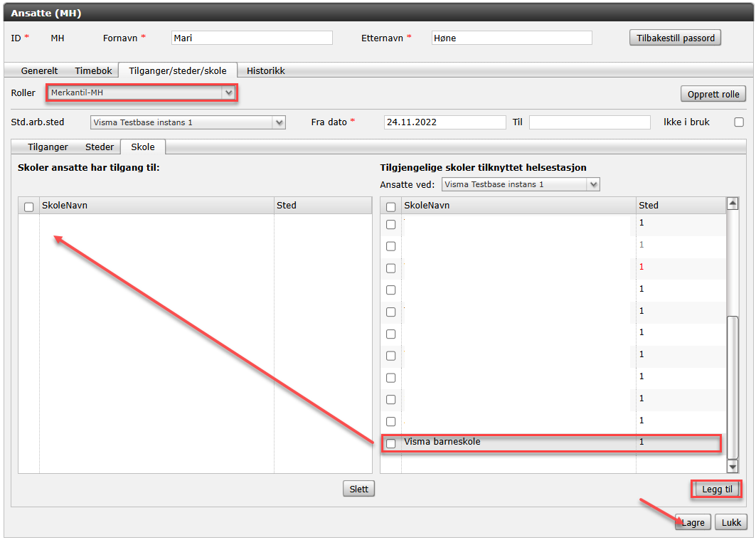Screen dimensions: 756x540
Task: Create a new role with Opprett rolle
Action: pyautogui.click(x=713, y=94)
